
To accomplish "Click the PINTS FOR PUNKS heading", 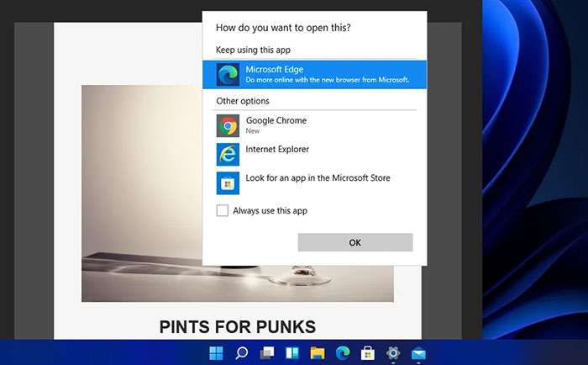I will pyautogui.click(x=238, y=326).
